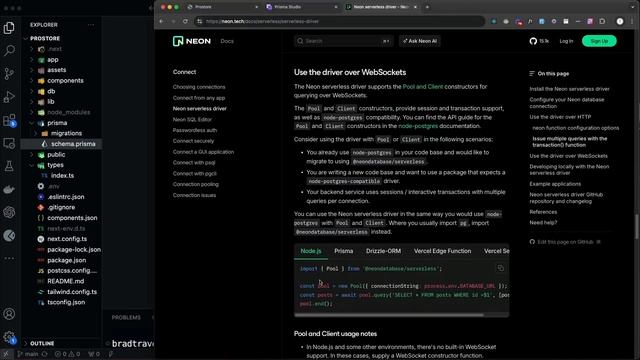The height and width of the screenshot is (360, 640).
Task: Open the PROBLEMS panel tab
Action: click(126, 318)
